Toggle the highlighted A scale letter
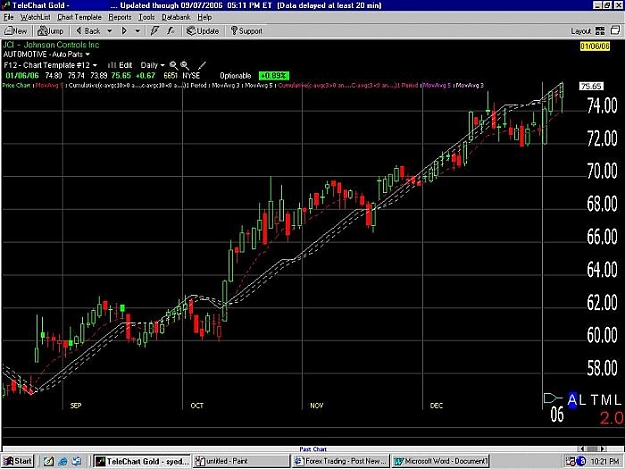 [x=572, y=400]
